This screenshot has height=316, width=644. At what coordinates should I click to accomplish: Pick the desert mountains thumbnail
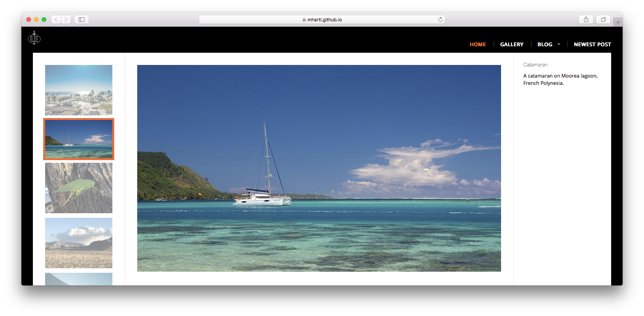click(79, 243)
